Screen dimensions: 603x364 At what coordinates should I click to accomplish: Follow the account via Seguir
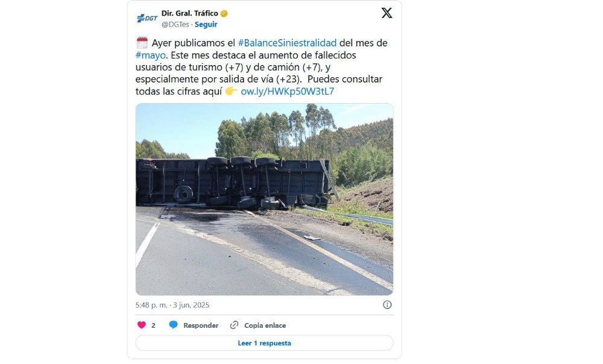click(x=206, y=24)
